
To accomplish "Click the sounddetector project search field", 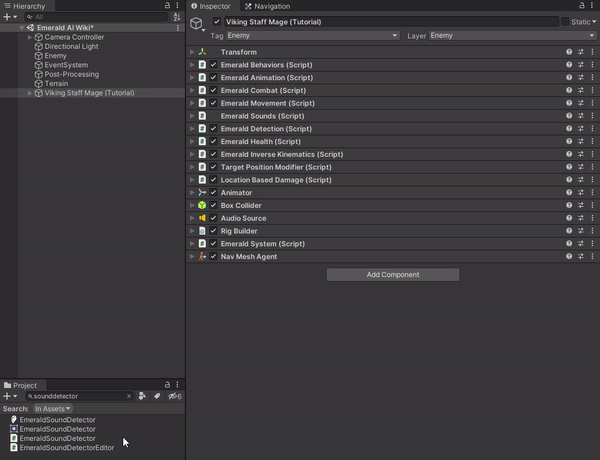I will (x=78, y=397).
